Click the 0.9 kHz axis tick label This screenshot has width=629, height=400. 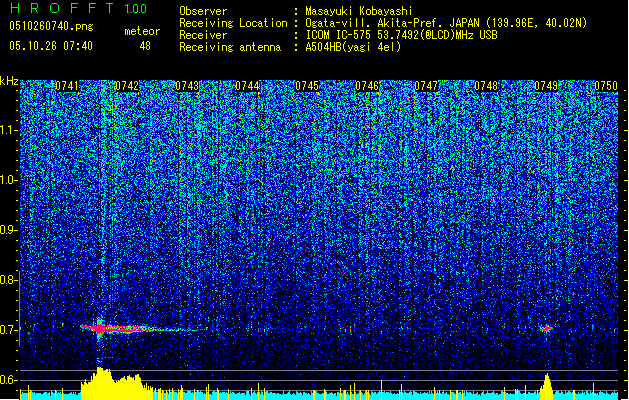point(8,230)
